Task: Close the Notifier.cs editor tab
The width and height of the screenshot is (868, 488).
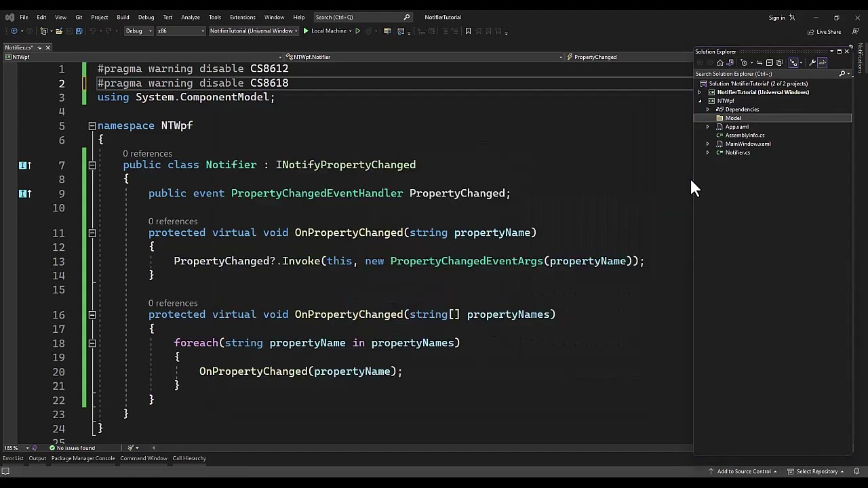Action: [x=48, y=47]
